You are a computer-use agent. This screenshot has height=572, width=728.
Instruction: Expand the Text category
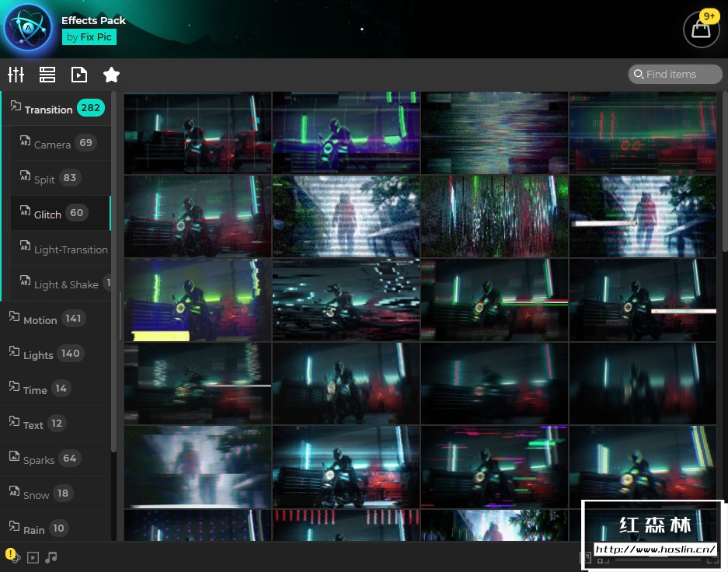tap(56, 424)
